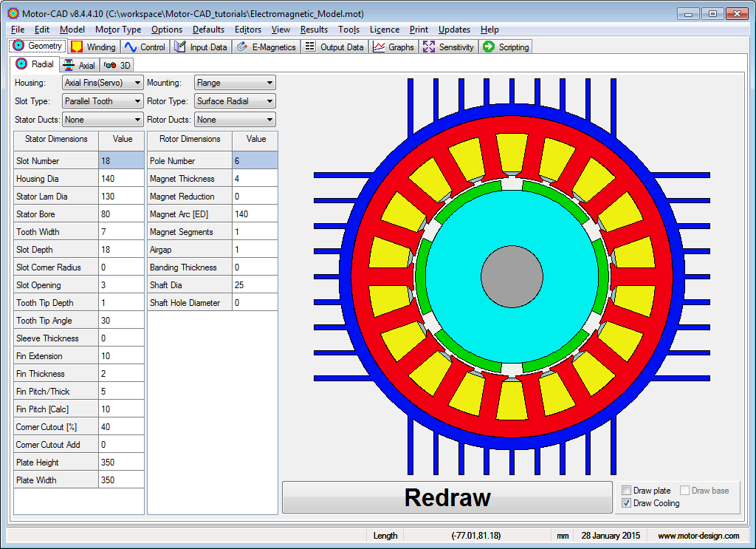
Task: Click the Input Data tab icon
Action: click(x=179, y=47)
